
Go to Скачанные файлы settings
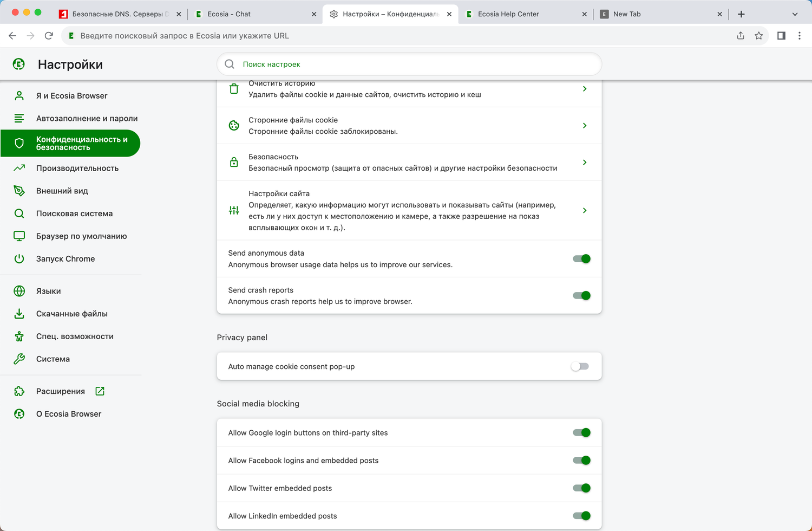coord(71,314)
